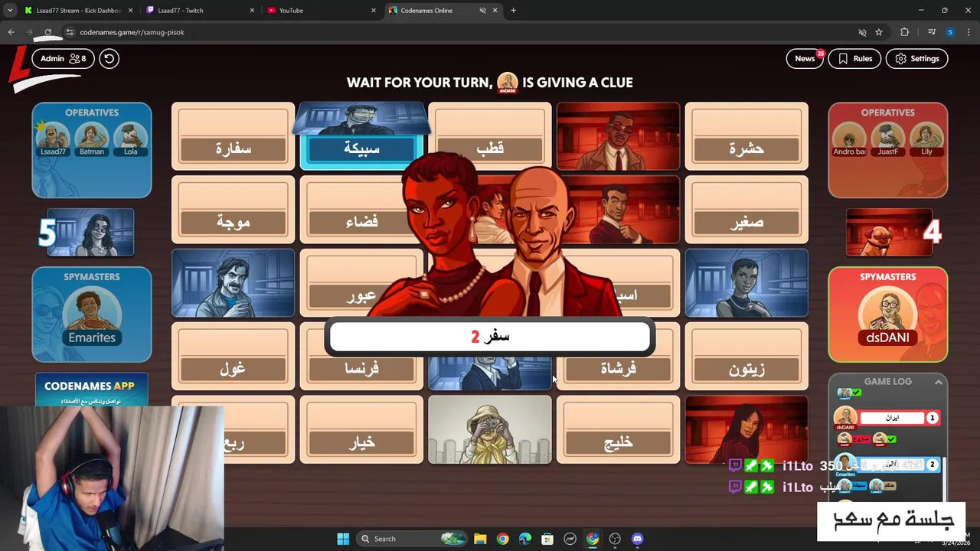Click dsDANI red spymaster avatar
Image resolution: width=980 pixels, height=551 pixels.
pos(888,315)
